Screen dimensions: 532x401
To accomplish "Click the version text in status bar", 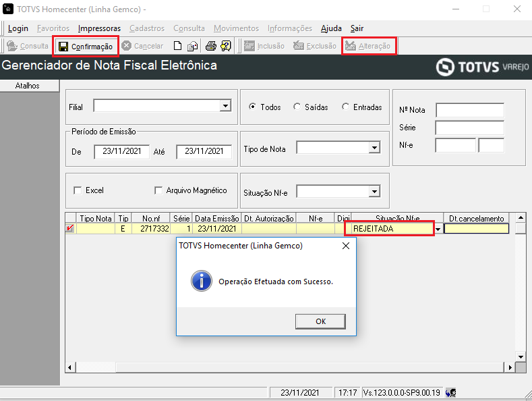I will click(402, 393).
